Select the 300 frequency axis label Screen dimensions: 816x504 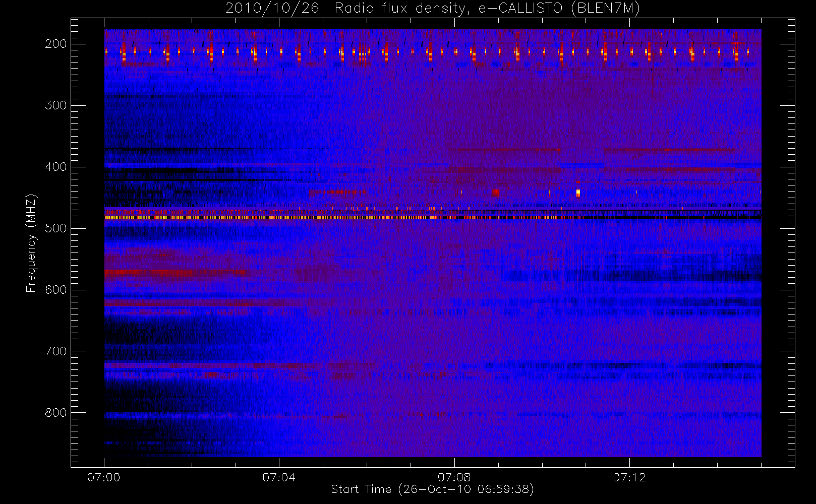(56, 105)
